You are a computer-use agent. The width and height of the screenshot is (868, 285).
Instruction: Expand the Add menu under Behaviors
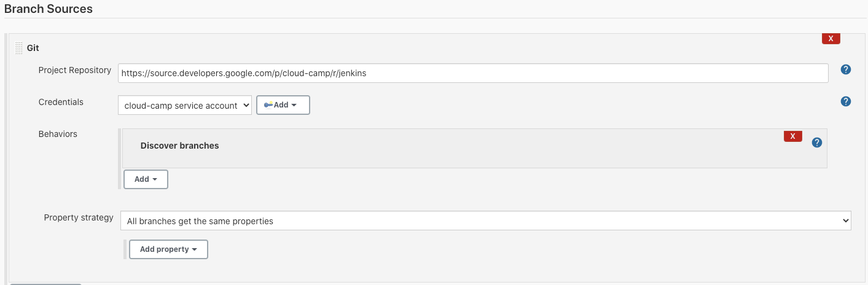(x=146, y=179)
